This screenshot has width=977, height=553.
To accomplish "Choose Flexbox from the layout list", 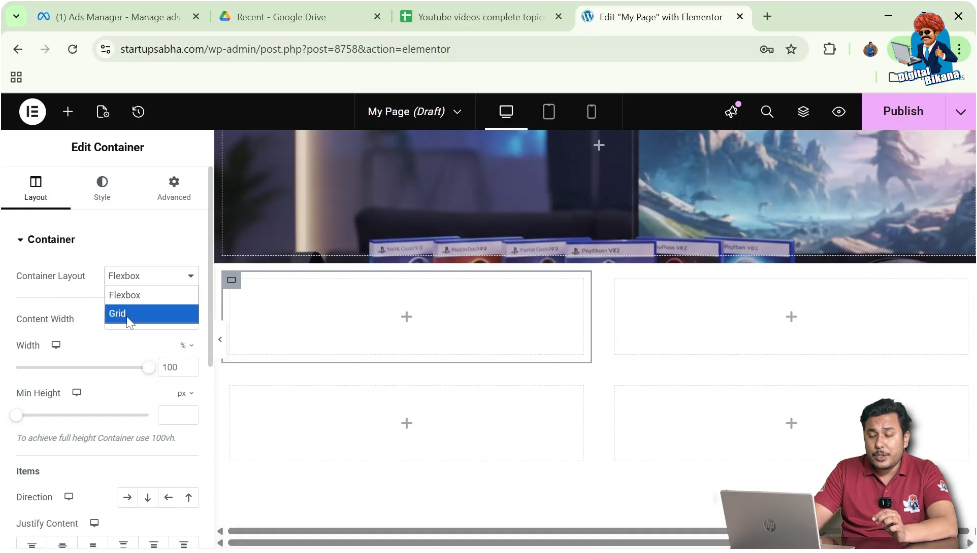I will pyautogui.click(x=151, y=295).
